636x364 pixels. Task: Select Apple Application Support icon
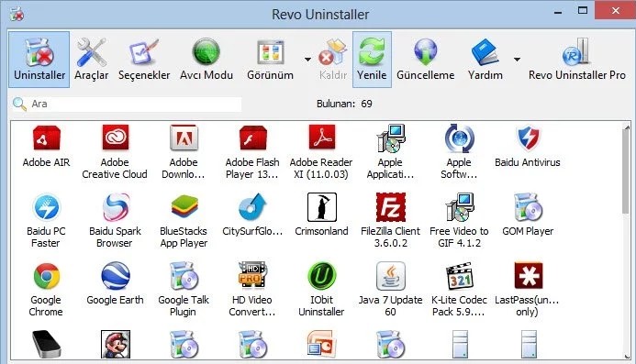[391, 138]
